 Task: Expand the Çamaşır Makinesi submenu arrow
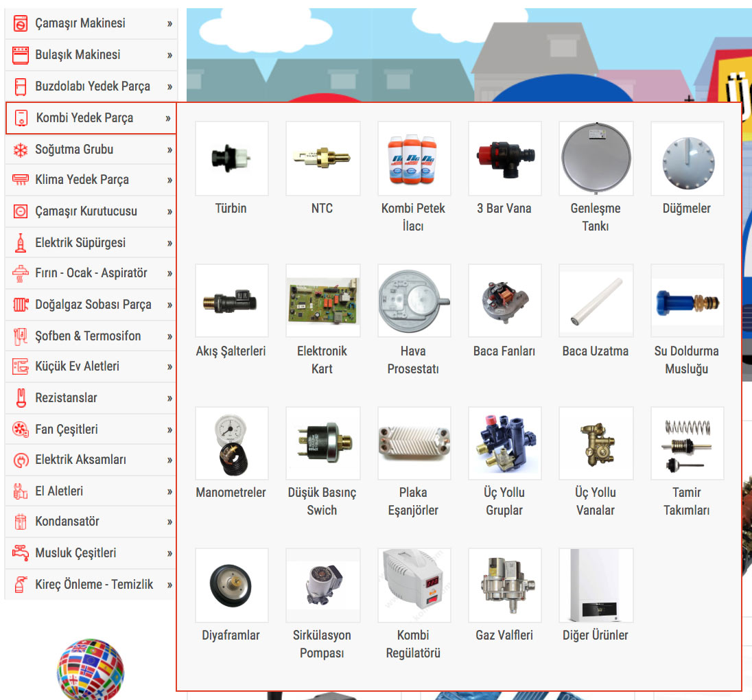[169, 23]
